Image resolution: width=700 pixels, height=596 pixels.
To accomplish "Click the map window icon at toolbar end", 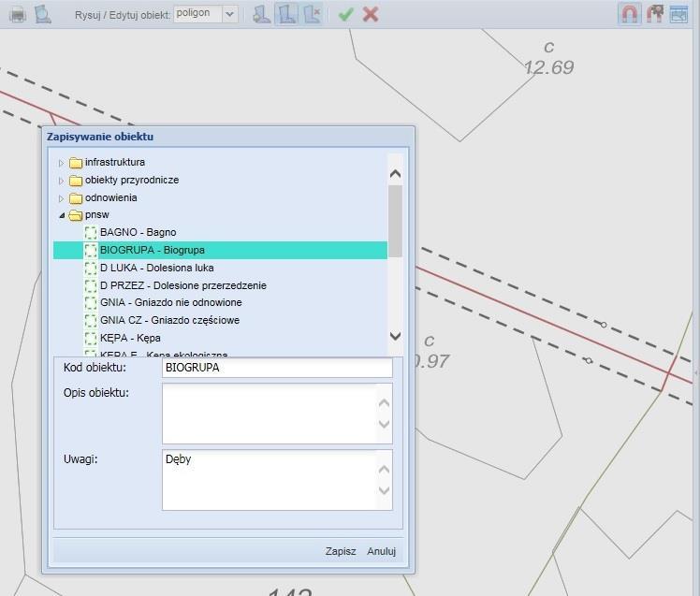I will pyautogui.click(x=678, y=14).
